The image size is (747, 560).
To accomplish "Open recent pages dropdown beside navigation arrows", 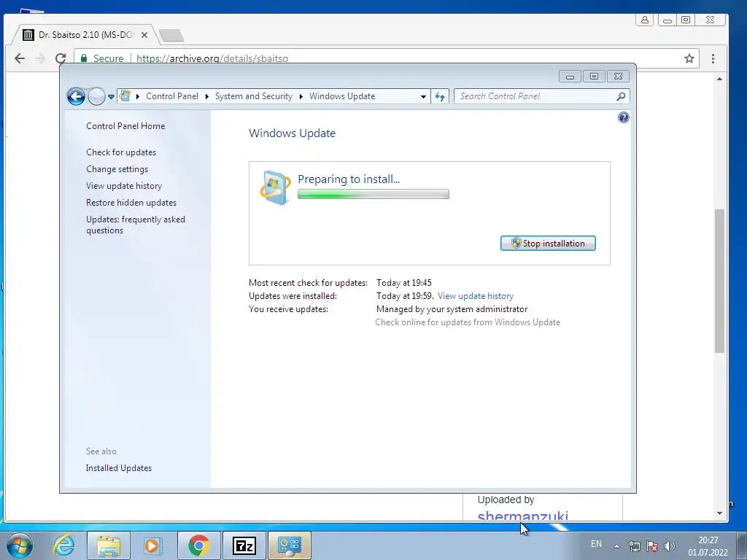I will pyautogui.click(x=111, y=97).
